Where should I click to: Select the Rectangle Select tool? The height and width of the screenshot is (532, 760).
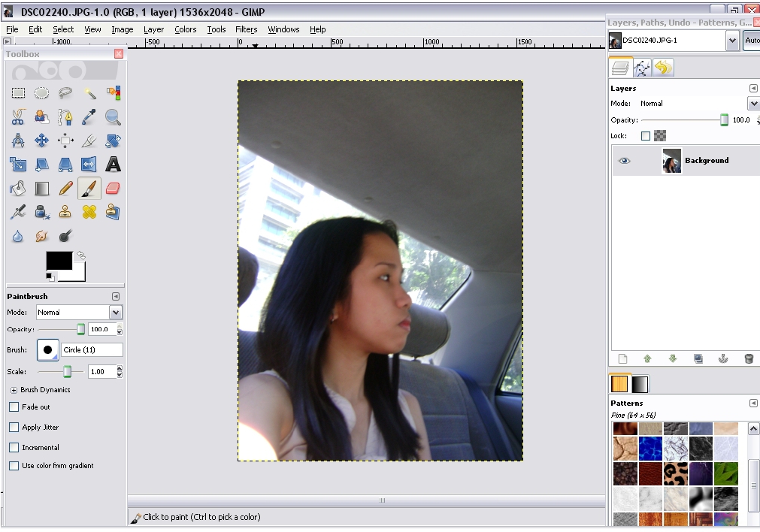pos(18,93)
